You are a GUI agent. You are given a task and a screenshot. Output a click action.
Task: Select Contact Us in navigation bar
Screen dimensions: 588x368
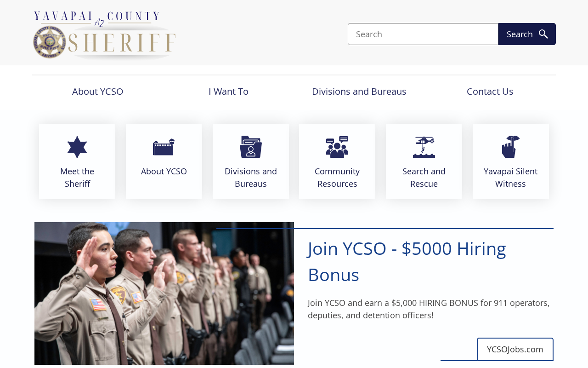click(x=490, y=92)
